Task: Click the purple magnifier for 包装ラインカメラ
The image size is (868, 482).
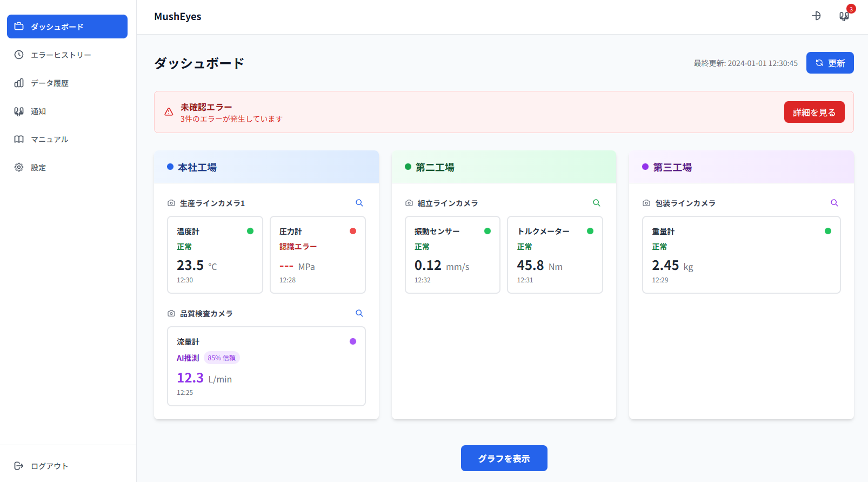Action: pos(834,203)
